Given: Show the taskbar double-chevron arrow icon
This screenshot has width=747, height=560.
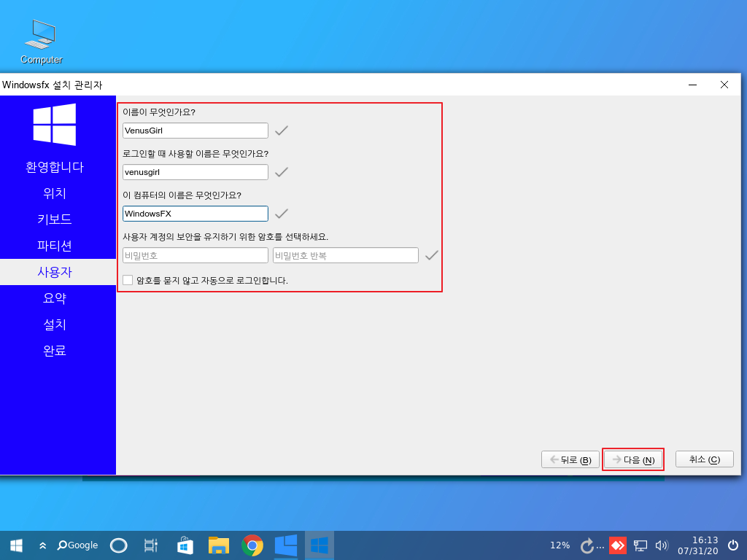Looking at the screenshot, I should pyautogui.click(x=43, y=545).
